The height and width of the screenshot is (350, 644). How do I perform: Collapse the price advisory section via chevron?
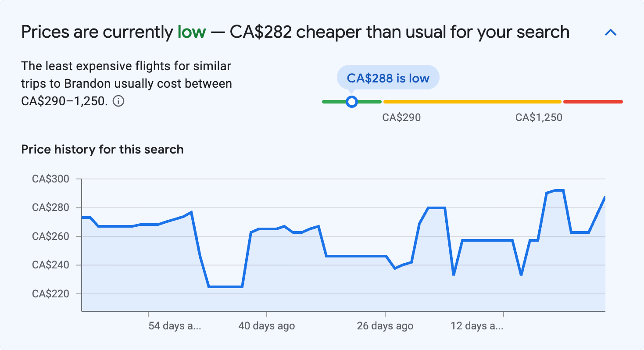[x=610, y=32]
